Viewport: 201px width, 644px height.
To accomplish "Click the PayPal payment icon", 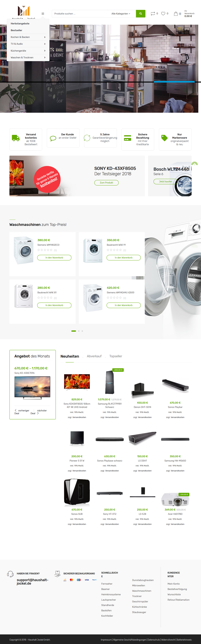I will pos(94,580).
